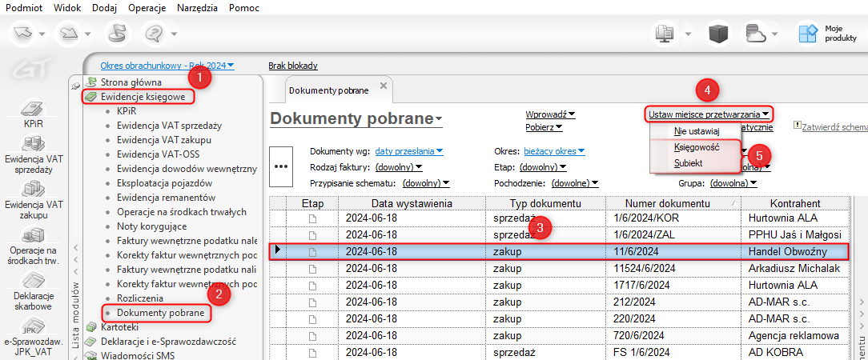Select Noty korygujące tree item
This screenshot has width=868, height=360.
pyautogui.click(x=151, y=226)
